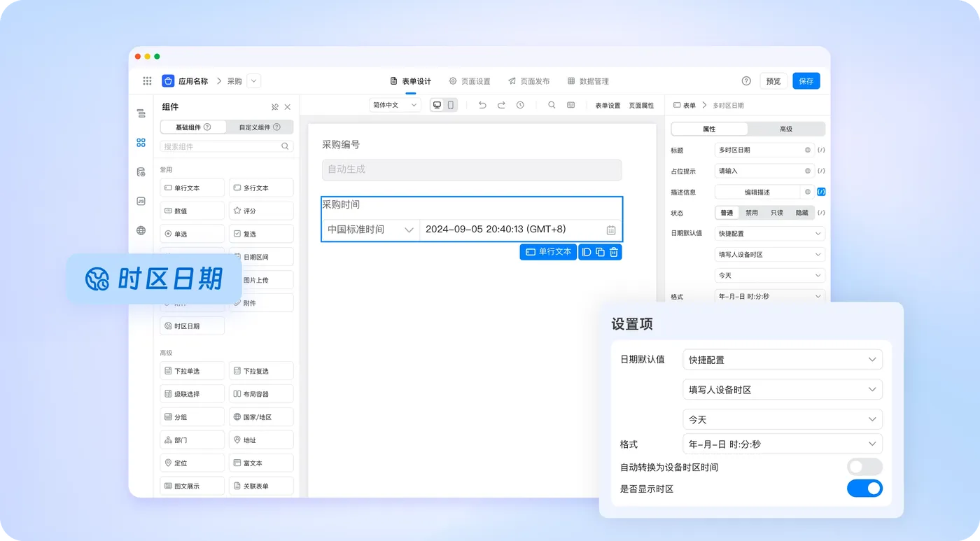Open the JS icon in left rail
Image resolution: width=980 pixels, height=541 pixels.
click(141, 202)
